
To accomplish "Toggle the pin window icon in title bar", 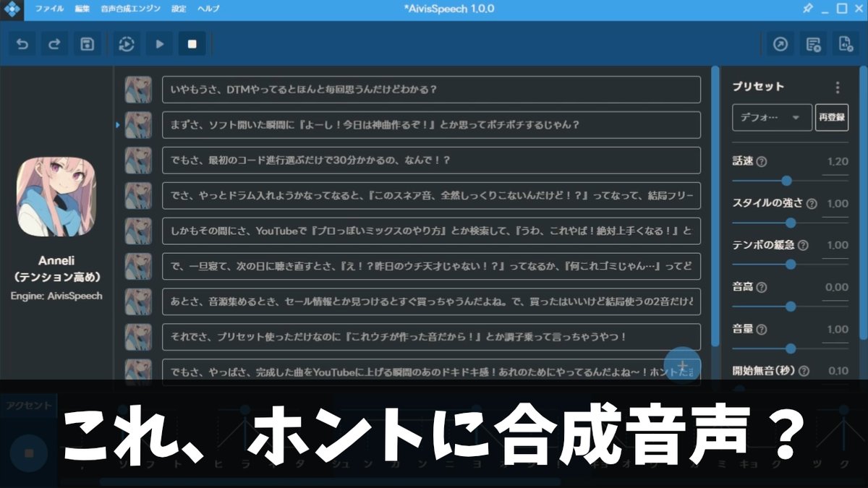I will pos(808,9).
